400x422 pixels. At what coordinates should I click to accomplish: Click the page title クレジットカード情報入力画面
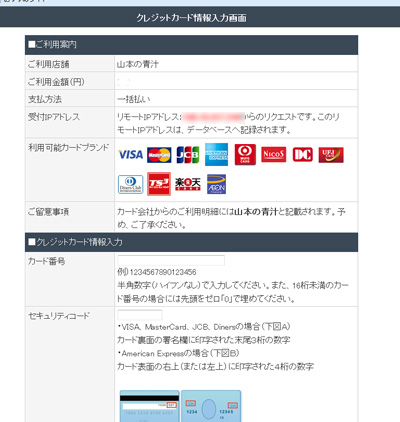pos(191,18)
